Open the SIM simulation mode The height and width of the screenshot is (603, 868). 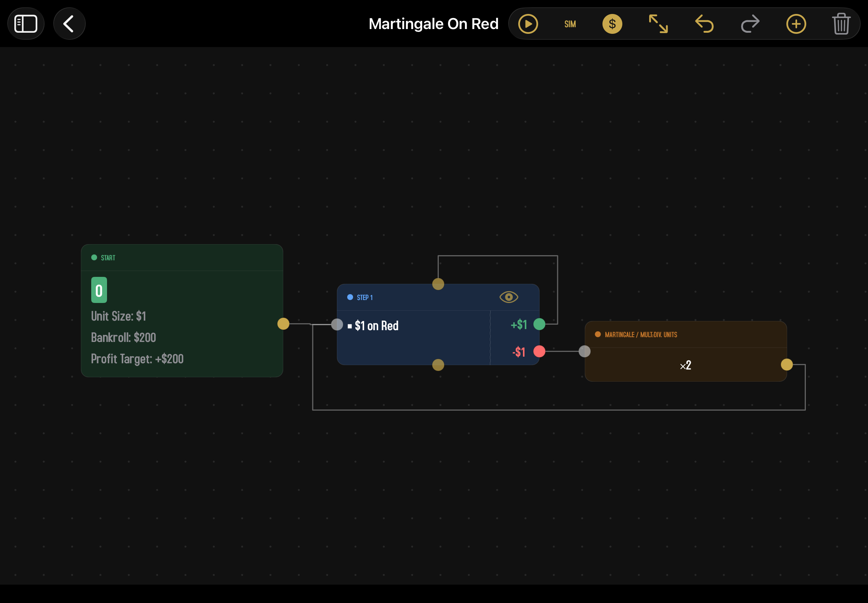pos(570,24)
